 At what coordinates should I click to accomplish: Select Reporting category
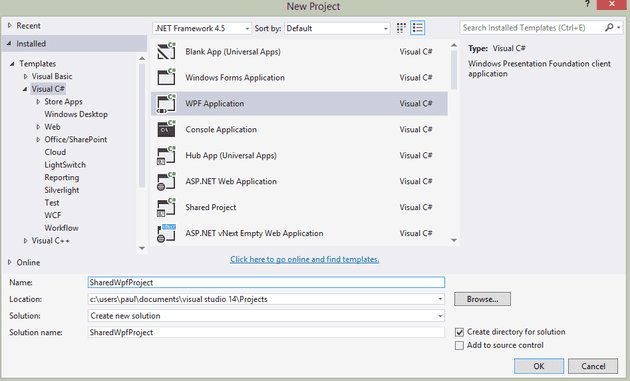pyautogui.click(x=61, y=177)
